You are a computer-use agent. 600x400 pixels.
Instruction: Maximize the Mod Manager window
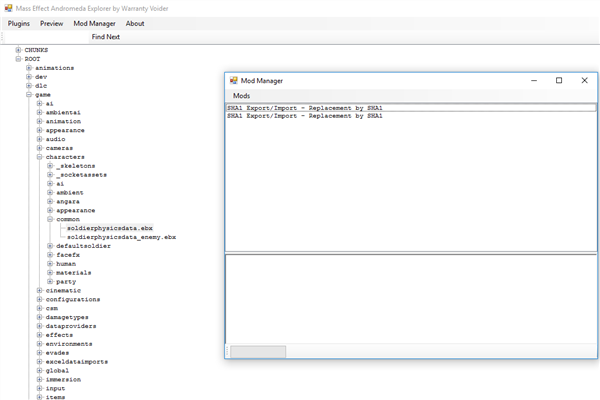coord(559,80)
